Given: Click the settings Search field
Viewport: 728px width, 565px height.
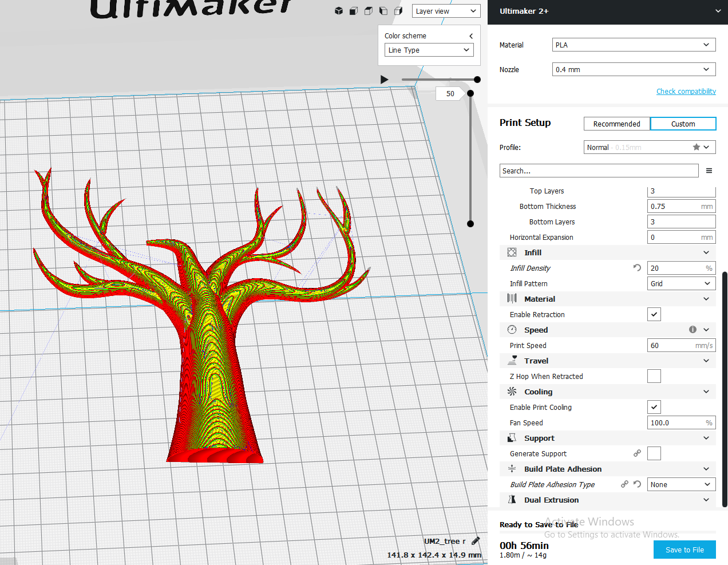Looking at the screenshot, I should 599,171.
